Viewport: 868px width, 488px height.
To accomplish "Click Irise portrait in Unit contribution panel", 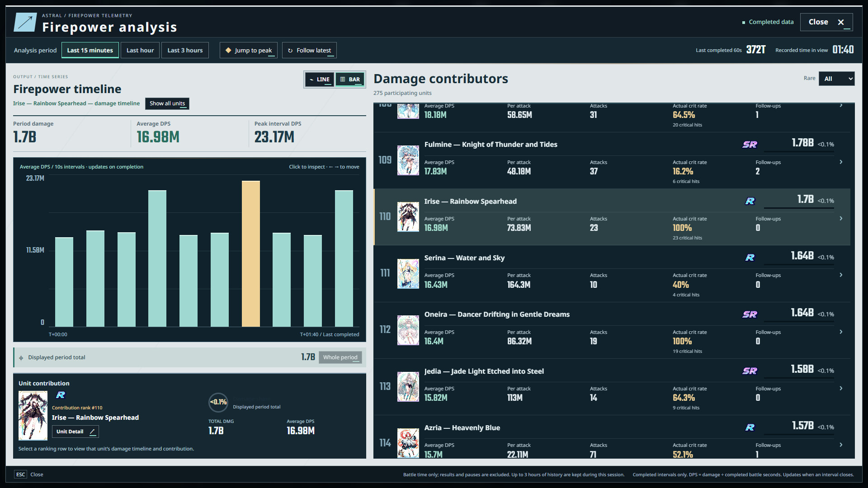I will (x=33, y=416).
